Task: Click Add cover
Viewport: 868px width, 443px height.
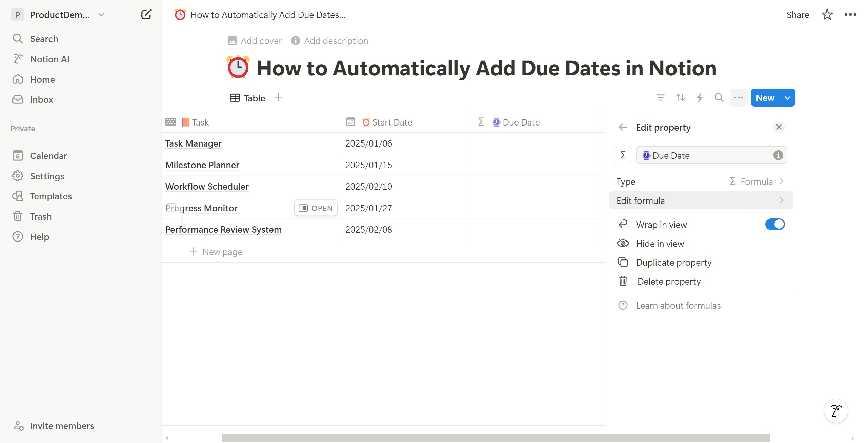Action: click(x=255, y=41)
